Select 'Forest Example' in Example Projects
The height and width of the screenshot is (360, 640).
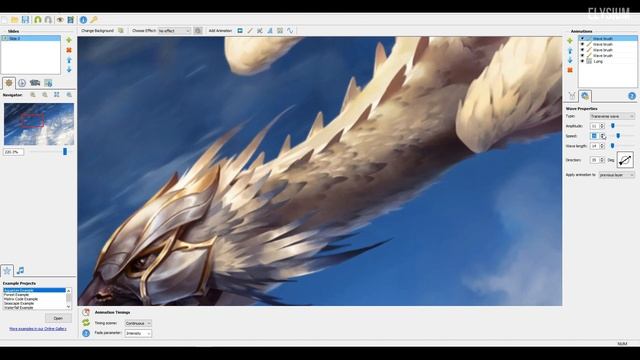pos(16,295)
